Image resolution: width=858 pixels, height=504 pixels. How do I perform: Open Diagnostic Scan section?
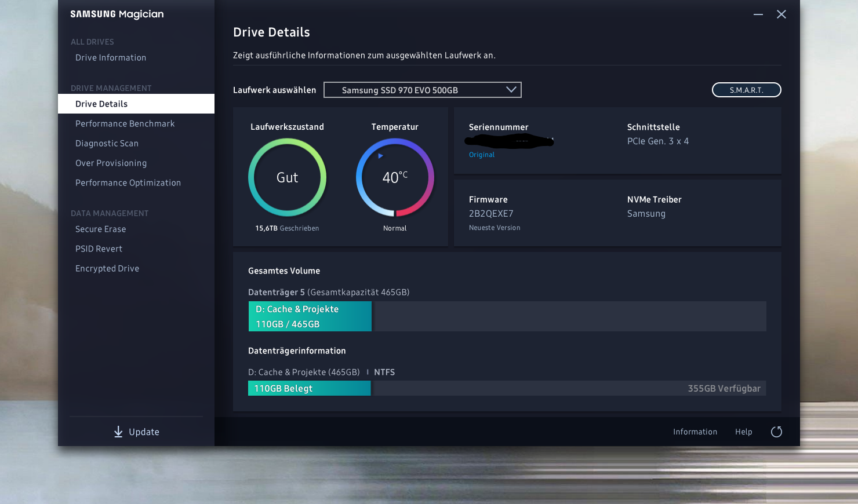[107, 144]
